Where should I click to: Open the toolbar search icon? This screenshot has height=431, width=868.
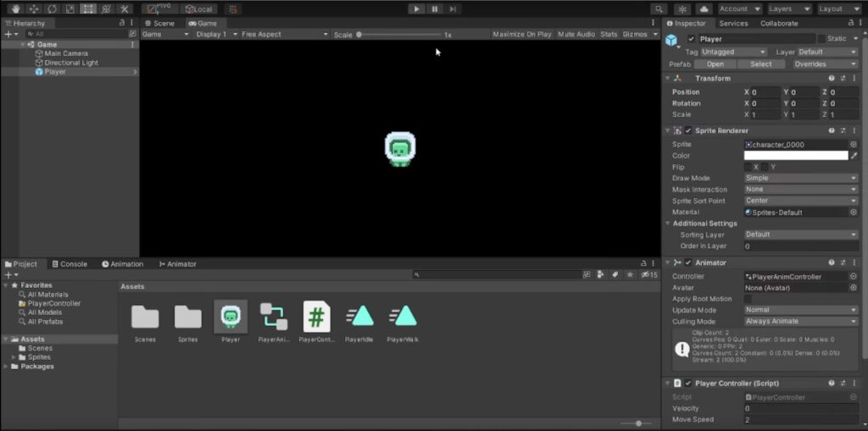point(658,8)
